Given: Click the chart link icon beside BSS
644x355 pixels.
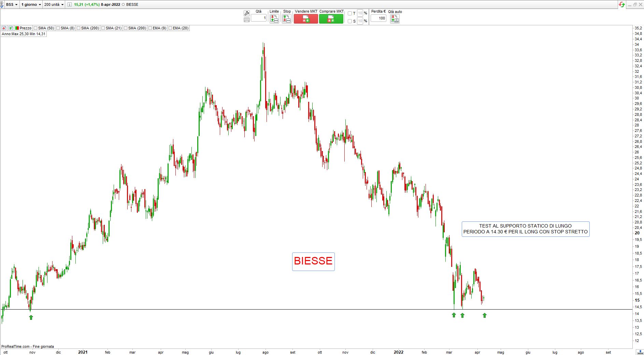Looking at the screenshot, I should 2,5.
